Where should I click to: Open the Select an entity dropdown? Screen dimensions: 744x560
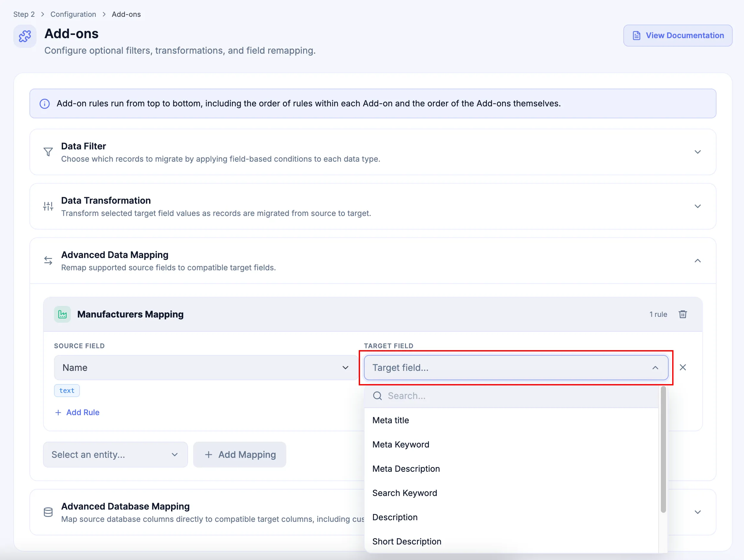click(x=115, y=455)
